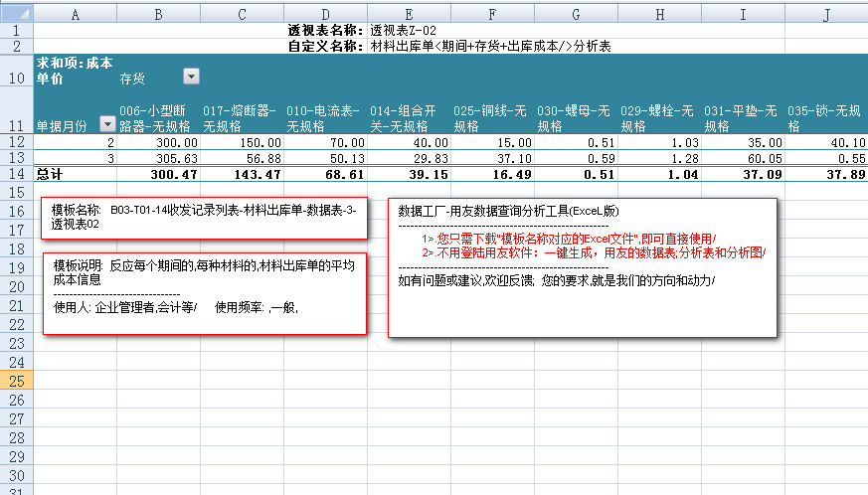Click the 031-平垫-无规格 heading cell
Screen dimensions: 868x495
click(x=743, y=118)
